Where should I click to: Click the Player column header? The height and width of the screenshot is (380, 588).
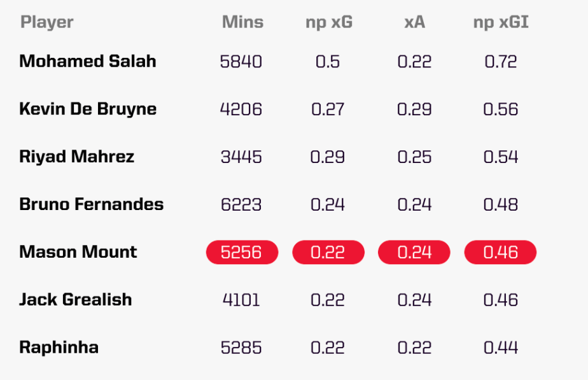[46, 22]
